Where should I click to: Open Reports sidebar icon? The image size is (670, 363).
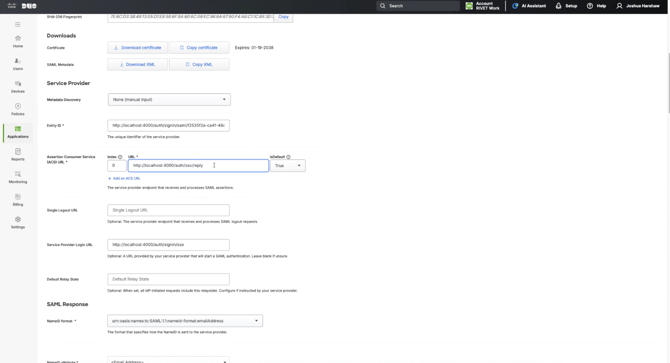(18, 155)
